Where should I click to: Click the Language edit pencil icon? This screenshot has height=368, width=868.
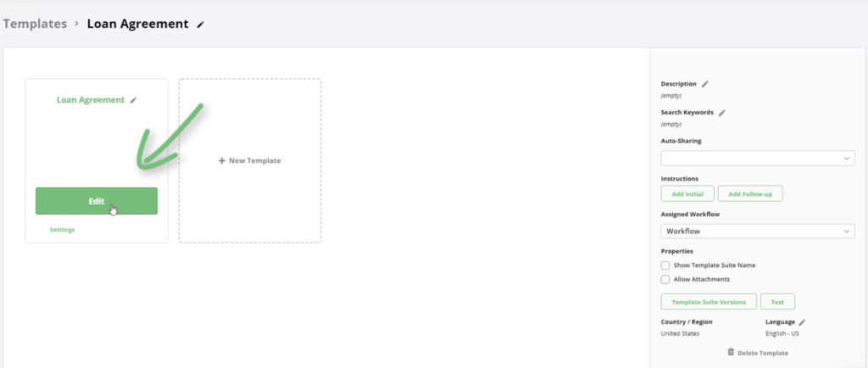802,322
